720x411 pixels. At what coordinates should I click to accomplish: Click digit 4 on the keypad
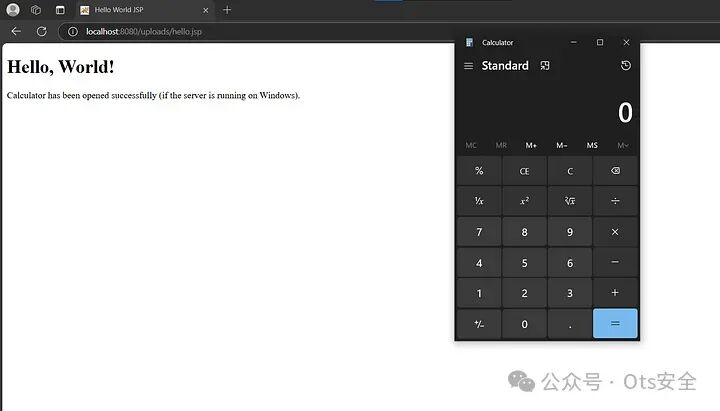[479, 263]
